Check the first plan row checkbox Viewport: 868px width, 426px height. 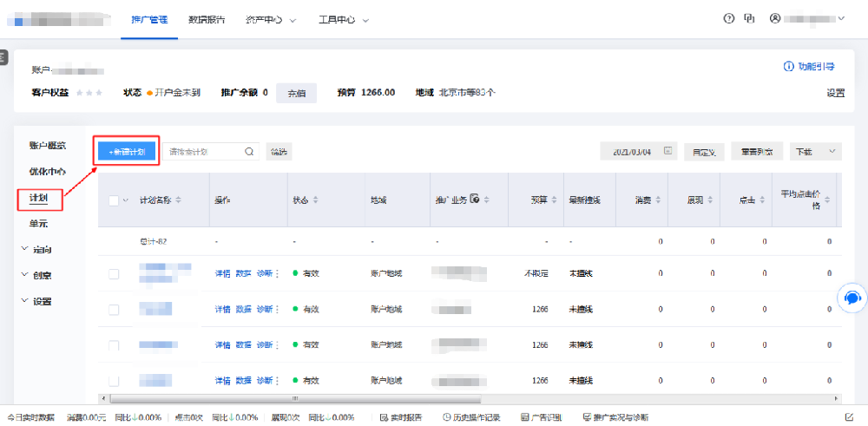[114, 274]
